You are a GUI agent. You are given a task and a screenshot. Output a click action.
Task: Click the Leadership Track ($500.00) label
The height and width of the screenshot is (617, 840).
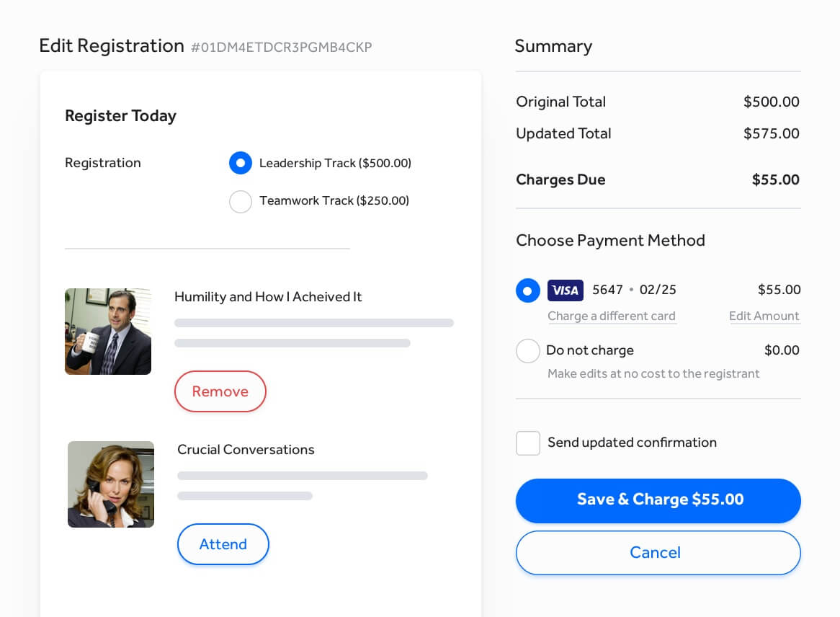tap(335, 164)
